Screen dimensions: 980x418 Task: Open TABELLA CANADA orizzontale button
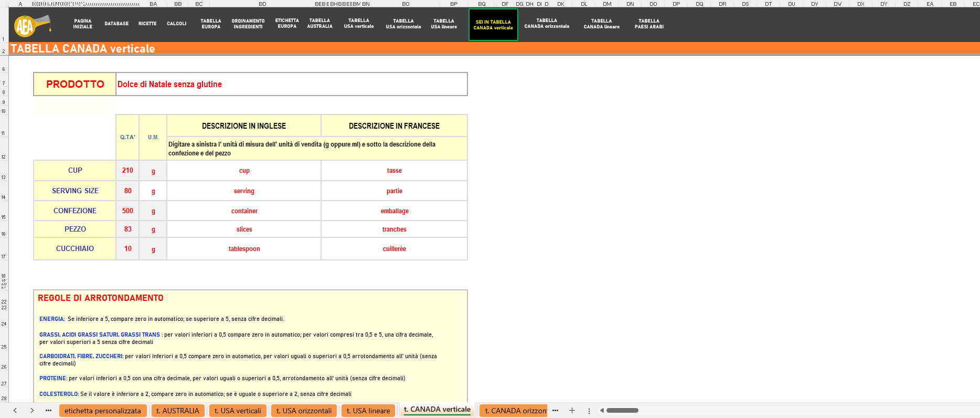pos(547,24)
